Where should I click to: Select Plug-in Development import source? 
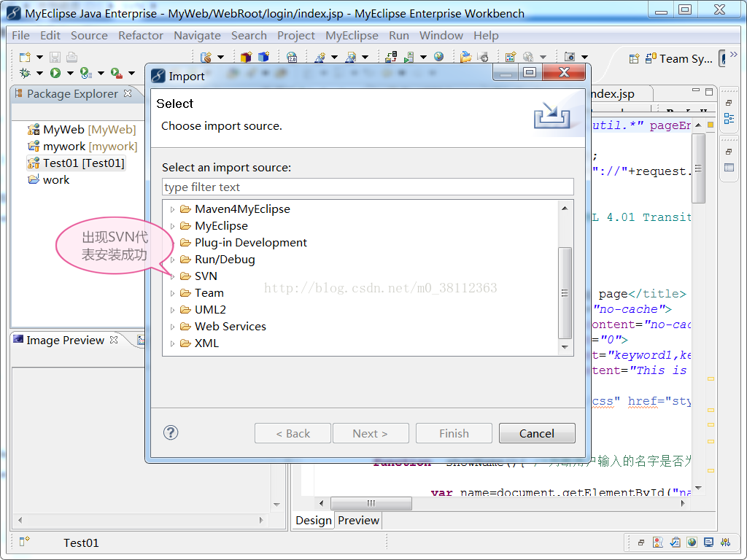(251, 243)
